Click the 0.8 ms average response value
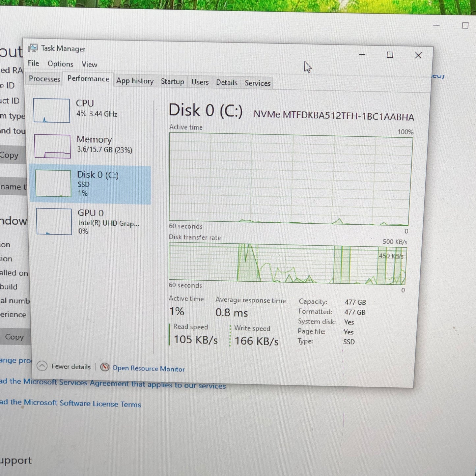 [232, 312]
